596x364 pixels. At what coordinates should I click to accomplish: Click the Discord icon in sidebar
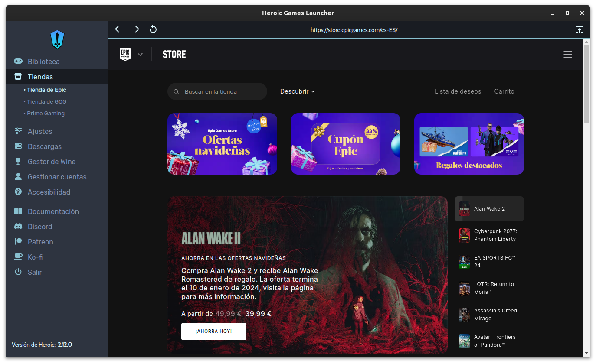(x=18, y=227)
